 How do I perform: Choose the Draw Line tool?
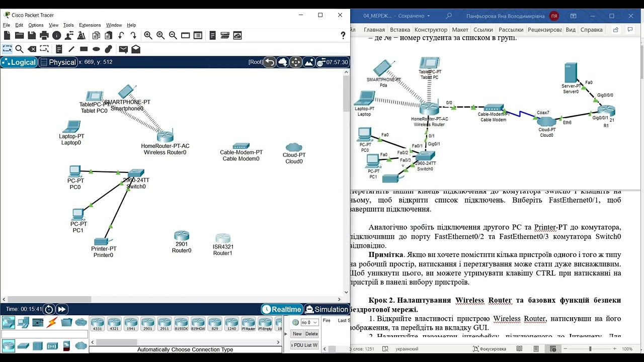coord(71,49)
